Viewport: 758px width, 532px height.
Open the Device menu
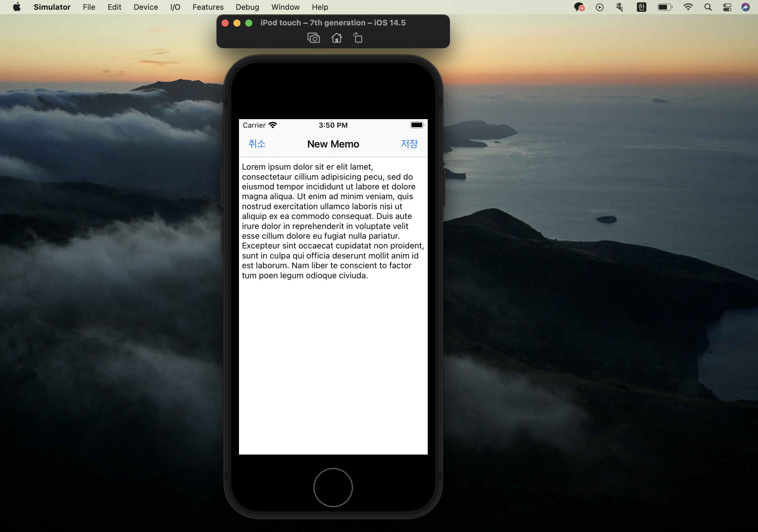(146, 7)
